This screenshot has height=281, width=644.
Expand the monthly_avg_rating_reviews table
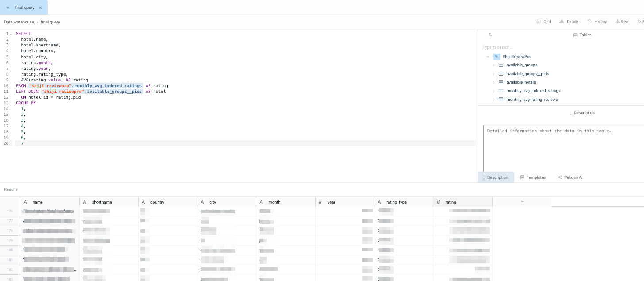pos(494,100)
